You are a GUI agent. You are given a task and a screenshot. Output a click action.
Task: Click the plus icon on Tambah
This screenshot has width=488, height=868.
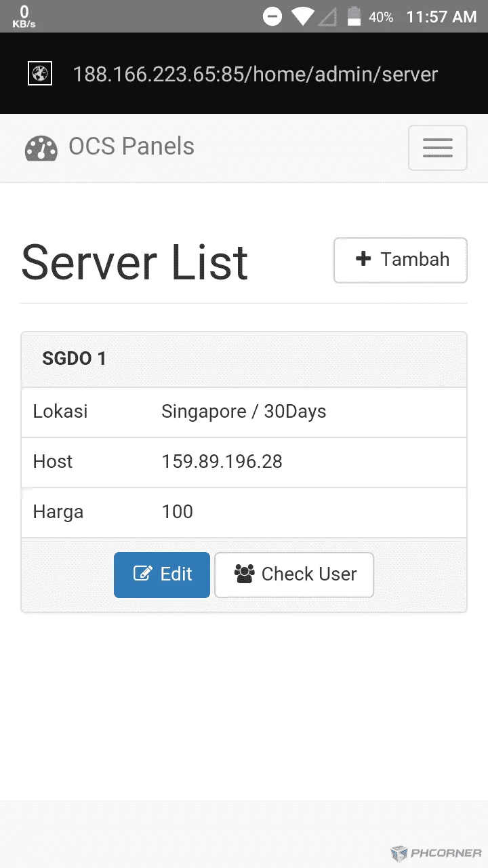point(363,258)
